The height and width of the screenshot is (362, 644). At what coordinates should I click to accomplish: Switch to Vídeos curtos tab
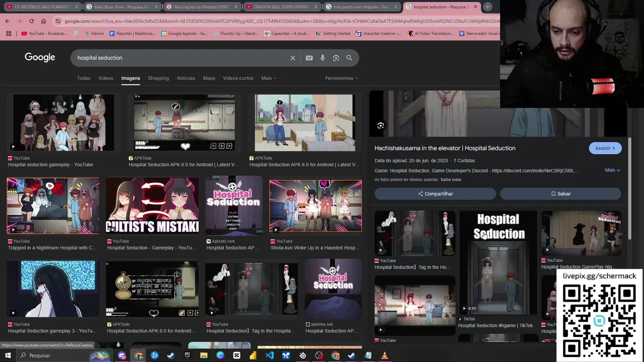tap(238, 78)
